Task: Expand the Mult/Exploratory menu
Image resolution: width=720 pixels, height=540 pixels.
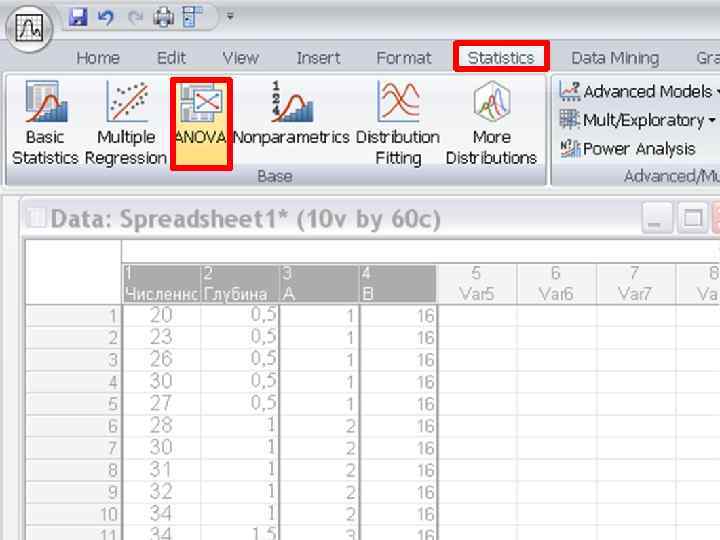Action: tap(637, 120)
